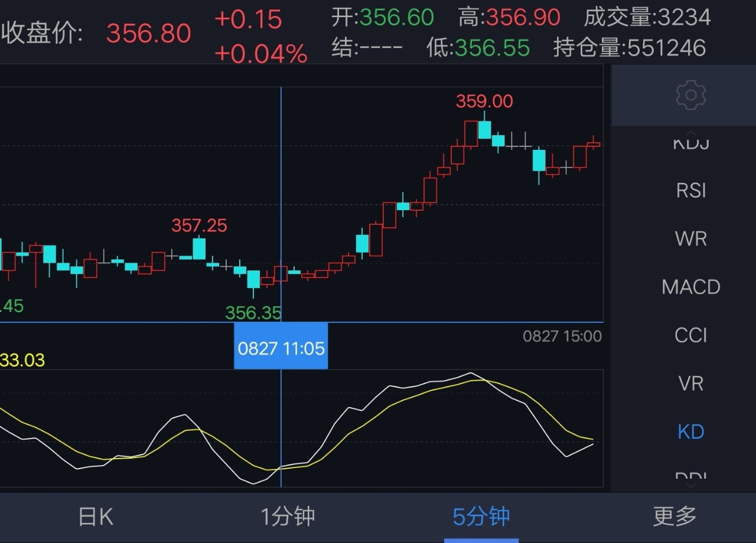Image resolution: width=756 pixels, height=543 pixels.
Task: Select the WR indicator
Action: tap(690, 238)
